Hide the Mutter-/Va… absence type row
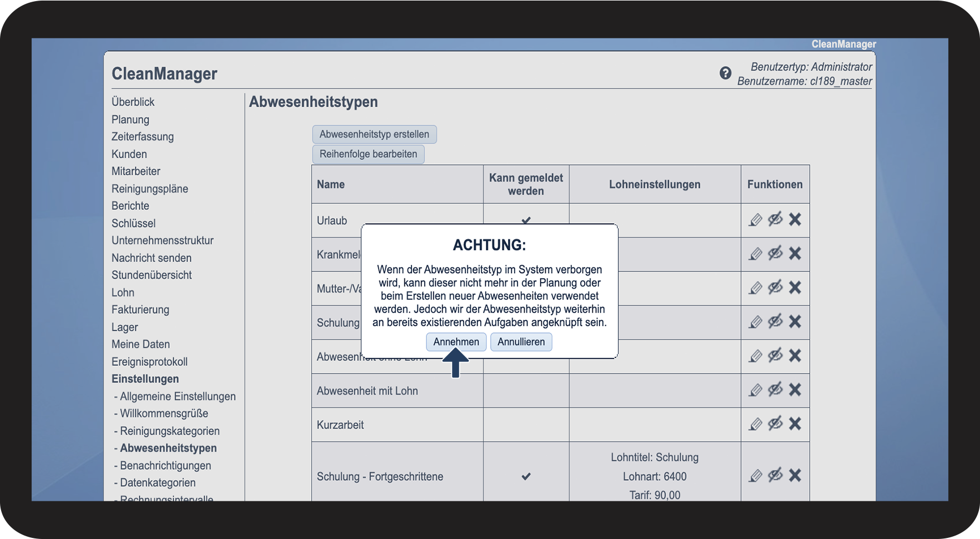The image size is (980, 539). (775, 288)
